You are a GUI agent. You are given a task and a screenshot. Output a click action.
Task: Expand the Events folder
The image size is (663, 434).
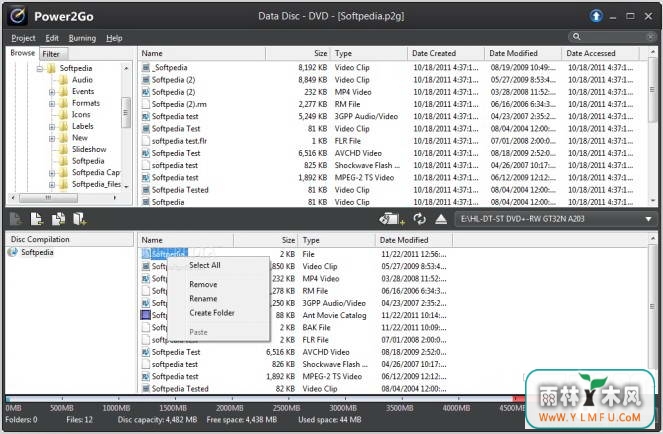coord(52,92)
